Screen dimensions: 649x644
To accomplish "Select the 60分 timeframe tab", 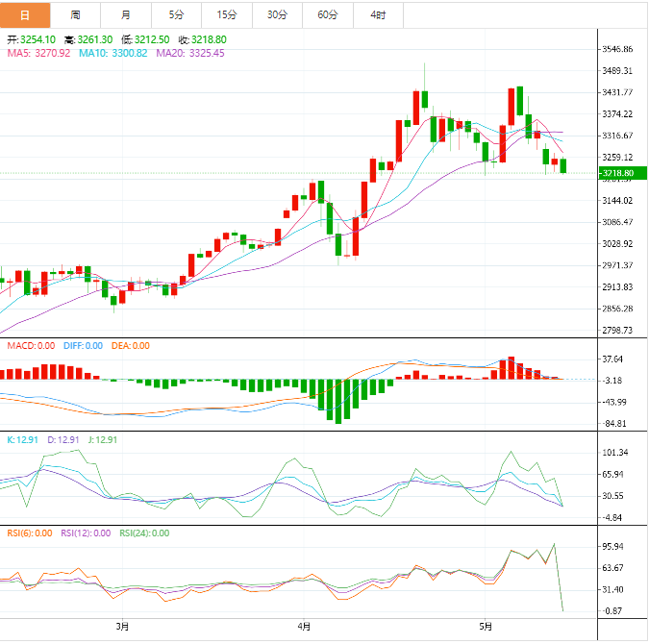I will tap(328, 14).
